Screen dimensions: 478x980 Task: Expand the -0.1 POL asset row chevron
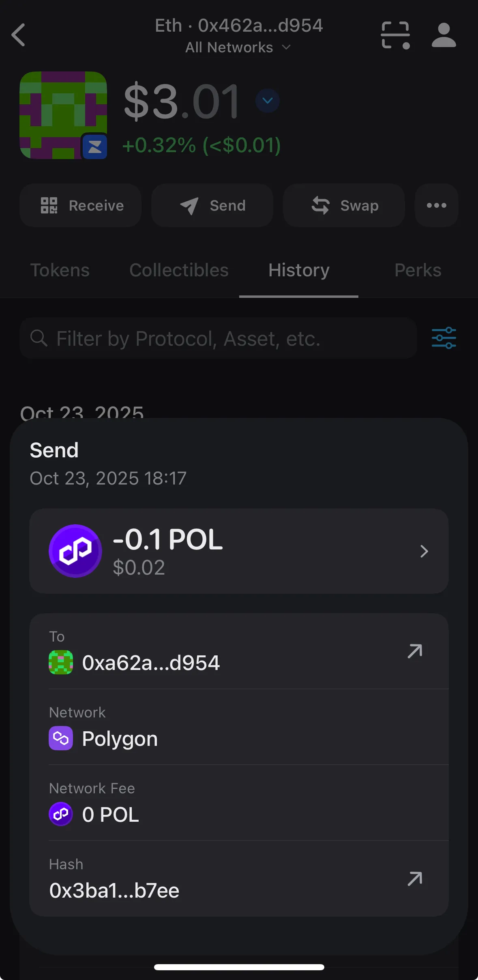pos(424,551)
